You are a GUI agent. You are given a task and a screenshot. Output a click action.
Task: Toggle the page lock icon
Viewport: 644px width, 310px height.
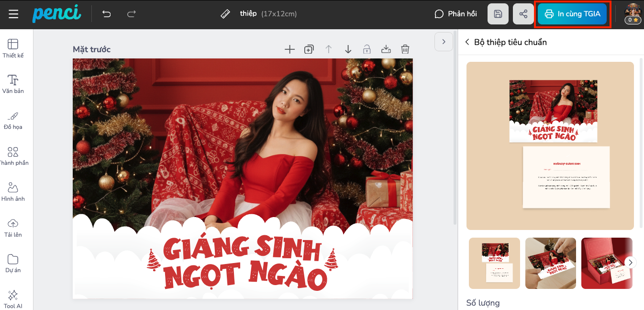pyautogui.click(x=366, y=49)
